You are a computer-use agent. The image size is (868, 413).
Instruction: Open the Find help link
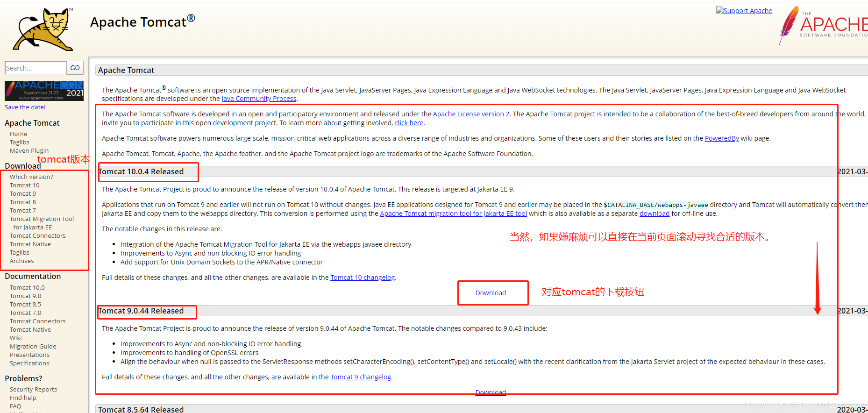(23, 398)
